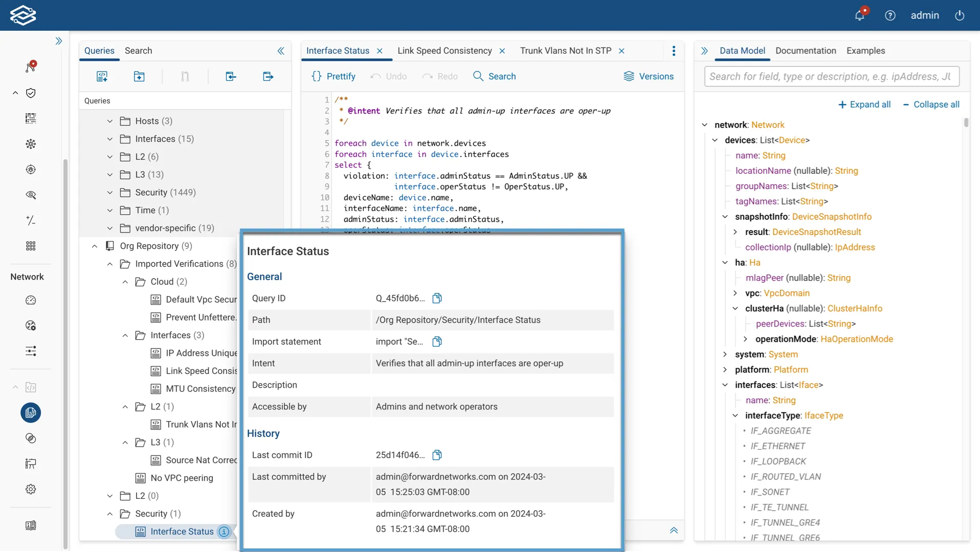
Task: Close the Interface Status tab
Action: 380,51
